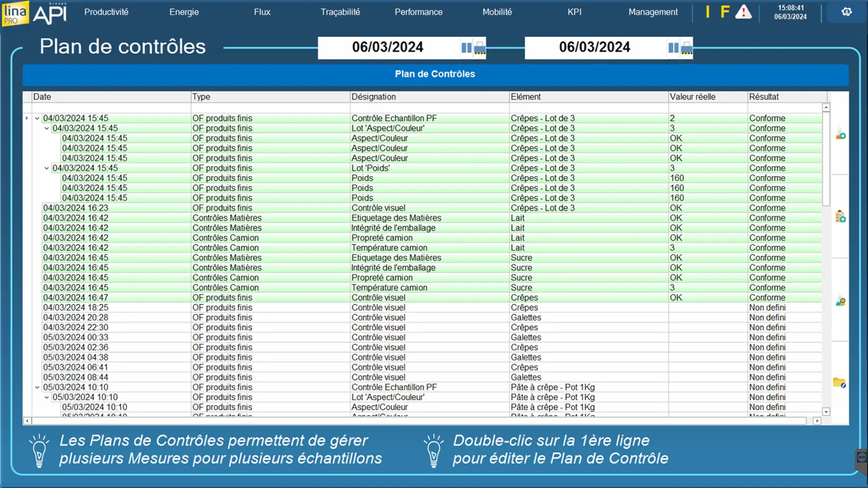Open the folder edit icon
Screen dimensions: 868x488
pyautogui.click(x=839, y=382)
